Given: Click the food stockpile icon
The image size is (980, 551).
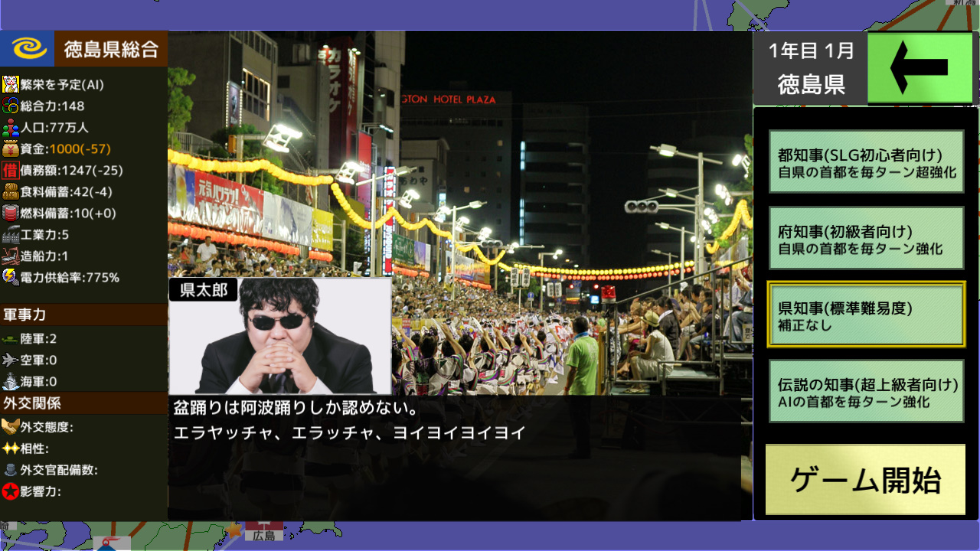Looking at the screenshot, I should tap(10, 192).
